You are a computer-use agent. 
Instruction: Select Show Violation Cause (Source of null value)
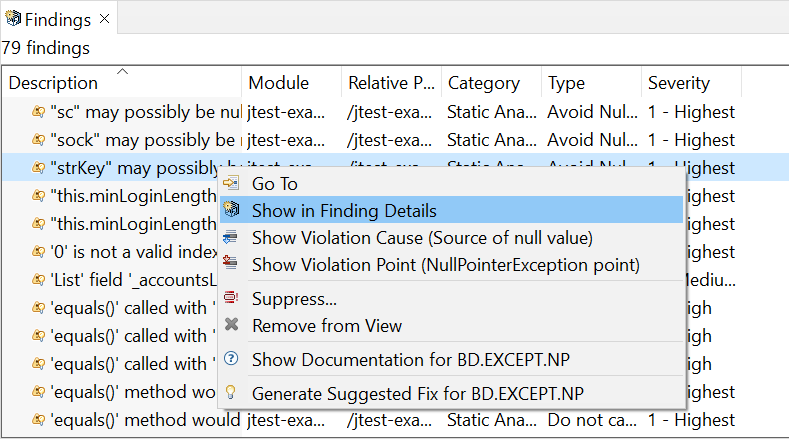422,238
